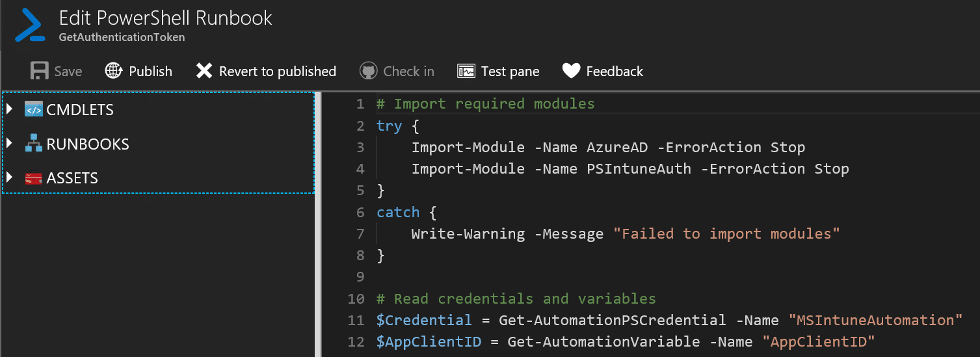This screenshot has width=980, height=357.
Task: Open the Test pane icon
Action: (x=466, y=71)
